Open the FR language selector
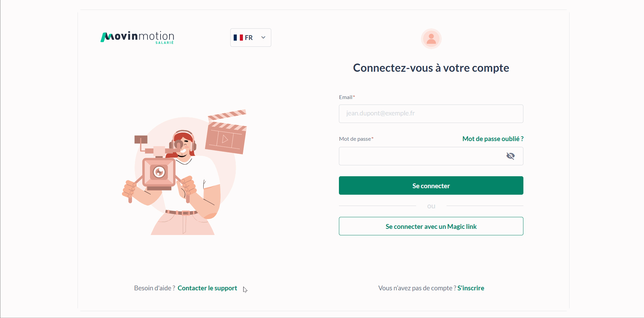Screen dimensions: 644x318 [x=250, y=38]
